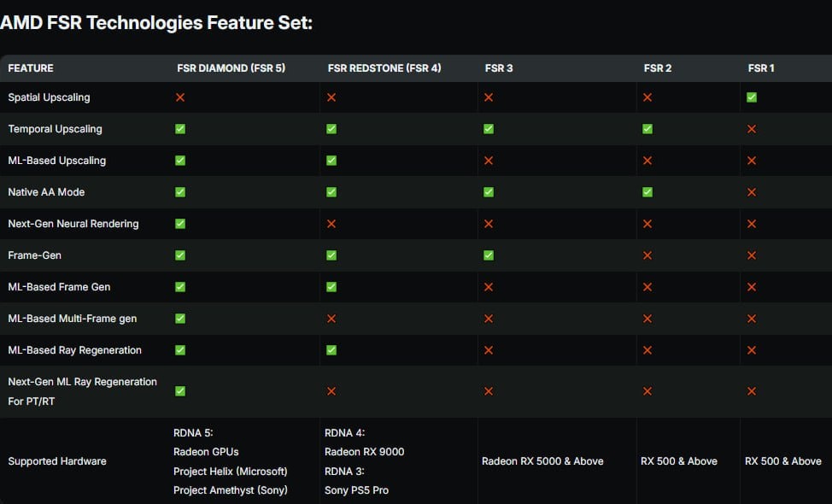Click the FSR 3 Frame-Gen green checkmark
Screen dimensions: 832x504
[489, 255]
